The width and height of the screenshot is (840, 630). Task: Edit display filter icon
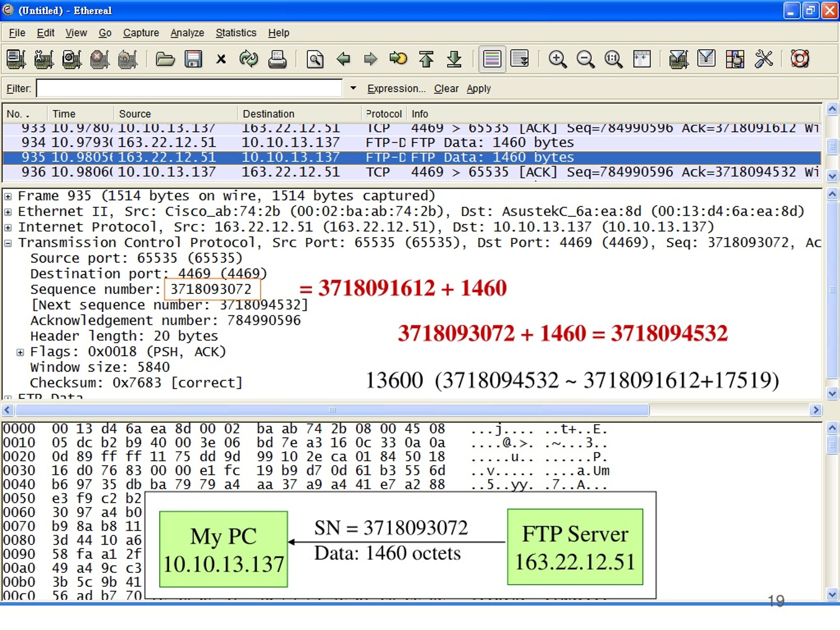click(706, 59)
